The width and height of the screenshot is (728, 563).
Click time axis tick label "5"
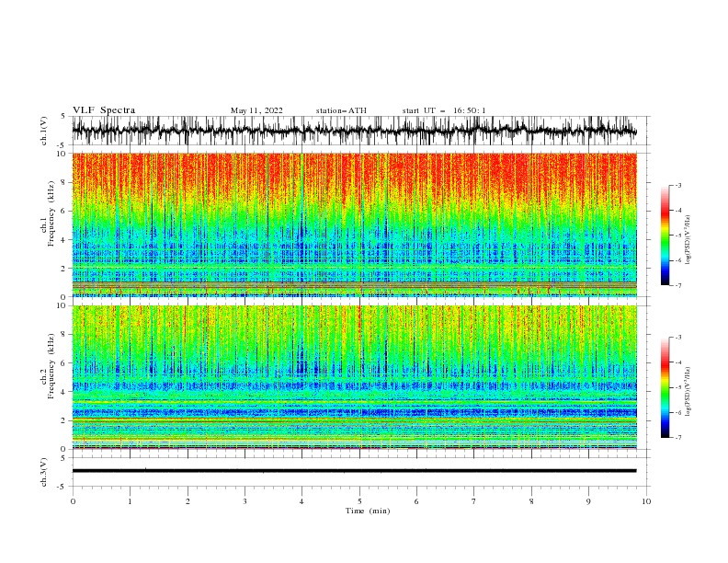coord(359,501)
